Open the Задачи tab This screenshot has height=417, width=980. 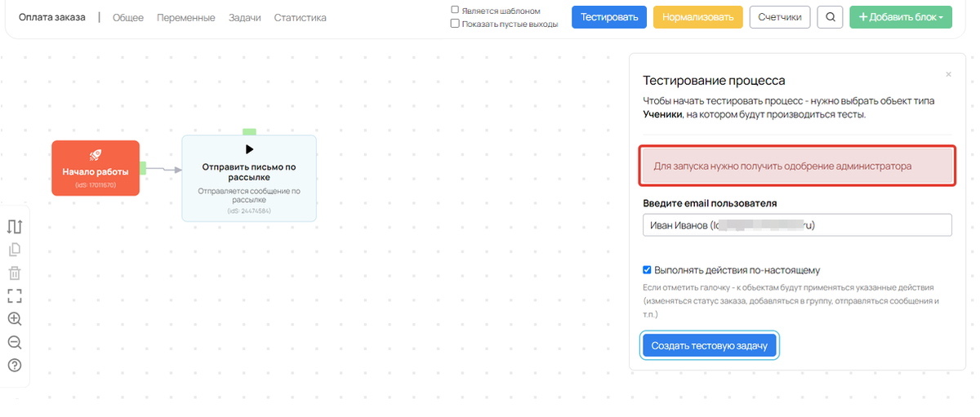tap(244, 17)
